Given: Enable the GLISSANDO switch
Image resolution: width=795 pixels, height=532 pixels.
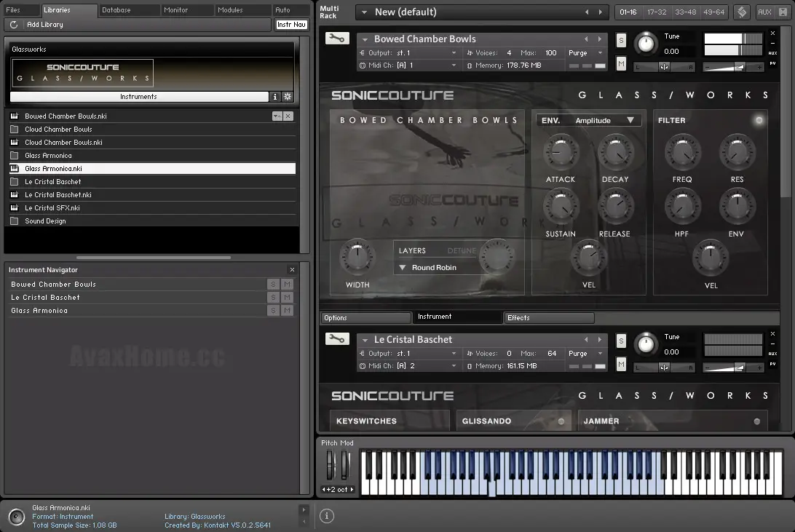Looking at the screenshot, I should coord(561,421).
